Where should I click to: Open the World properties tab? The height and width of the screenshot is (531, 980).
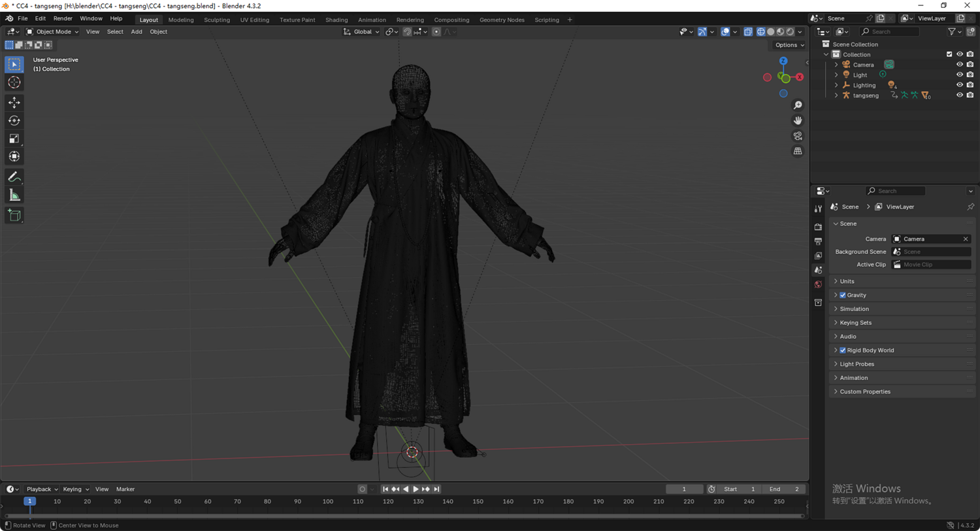pos(818,284)
